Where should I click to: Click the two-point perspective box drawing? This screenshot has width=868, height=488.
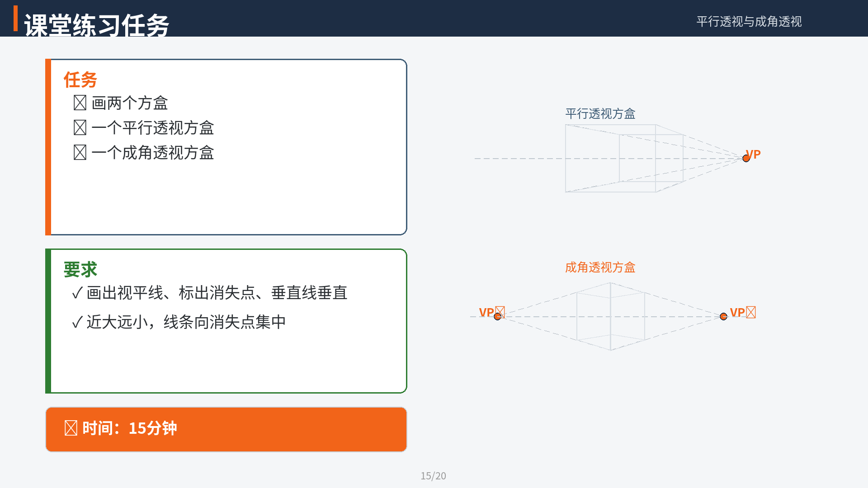tap(610, 316)
